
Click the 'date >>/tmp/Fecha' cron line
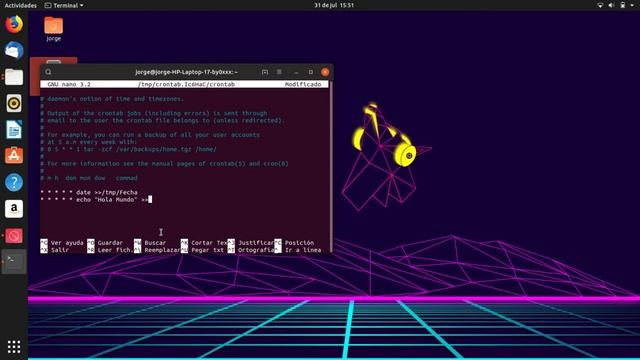click(x=89, y=192)
